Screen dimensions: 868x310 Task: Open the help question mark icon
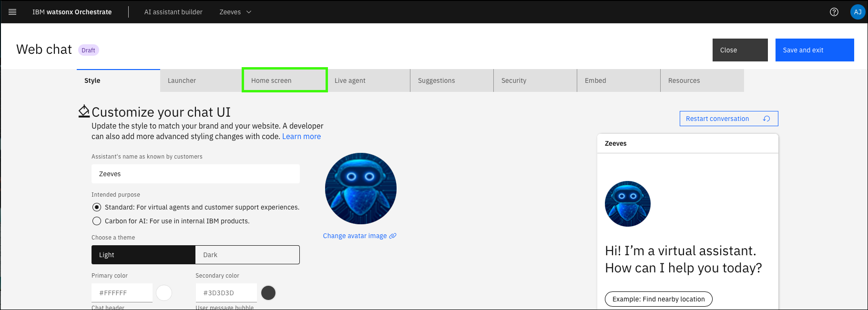point(834,12)
